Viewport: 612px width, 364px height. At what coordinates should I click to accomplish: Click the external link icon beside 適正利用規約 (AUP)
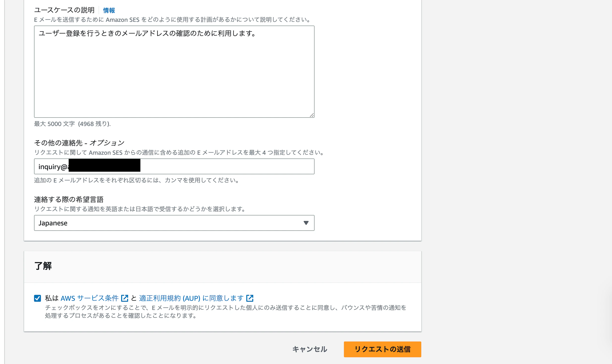pos(250,298)
